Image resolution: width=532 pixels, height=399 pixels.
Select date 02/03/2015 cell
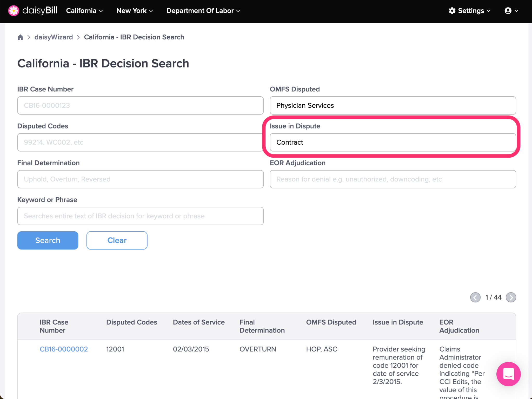[x=191, y=349]
